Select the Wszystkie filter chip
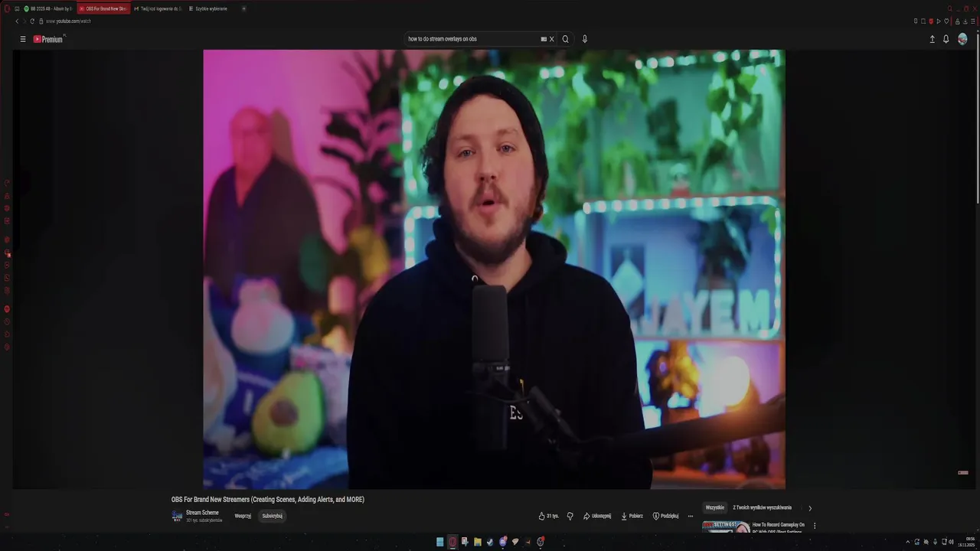The height and width of the screenshot is (551, 980). 714,507
